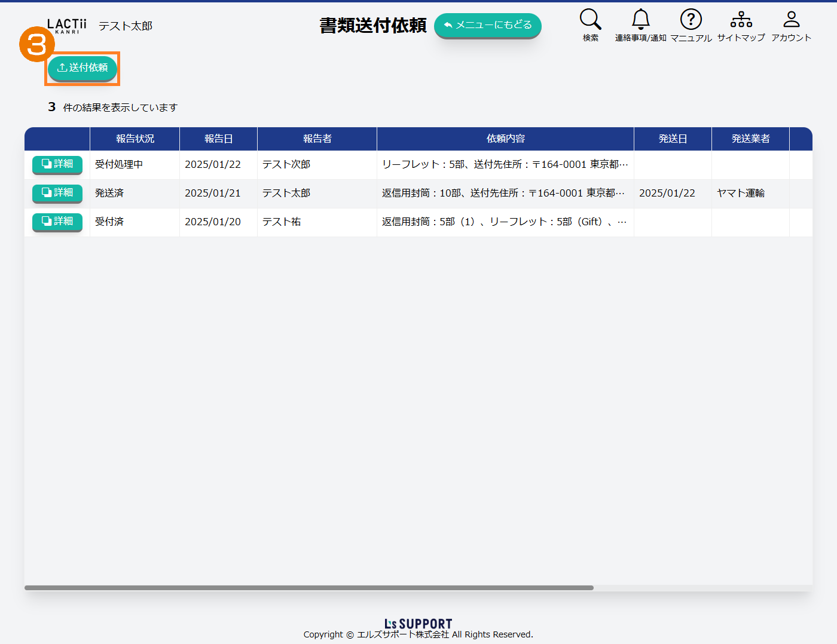Open the manual question mark icon
Image resolution: width=837 pixels, height=644 pixels.
pos(691,20)
